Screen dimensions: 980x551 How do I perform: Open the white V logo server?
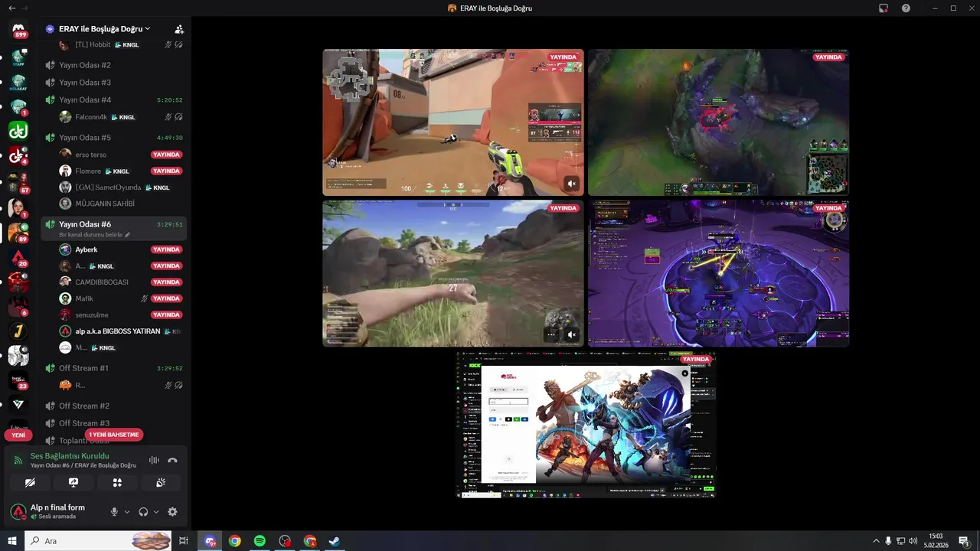coord(18,404)
